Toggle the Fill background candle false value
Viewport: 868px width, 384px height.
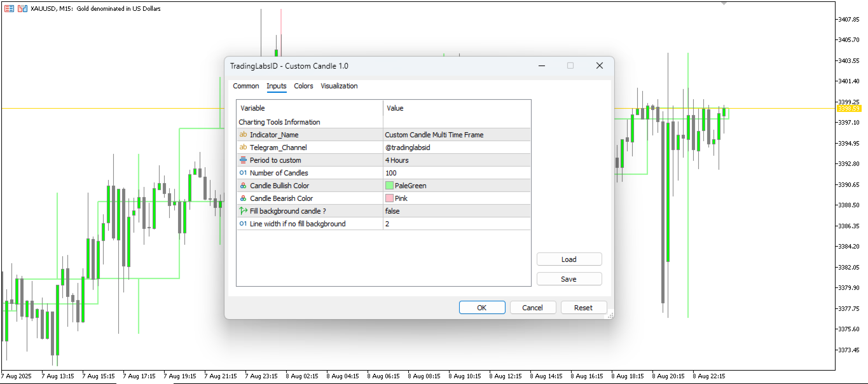click(457, 211)
